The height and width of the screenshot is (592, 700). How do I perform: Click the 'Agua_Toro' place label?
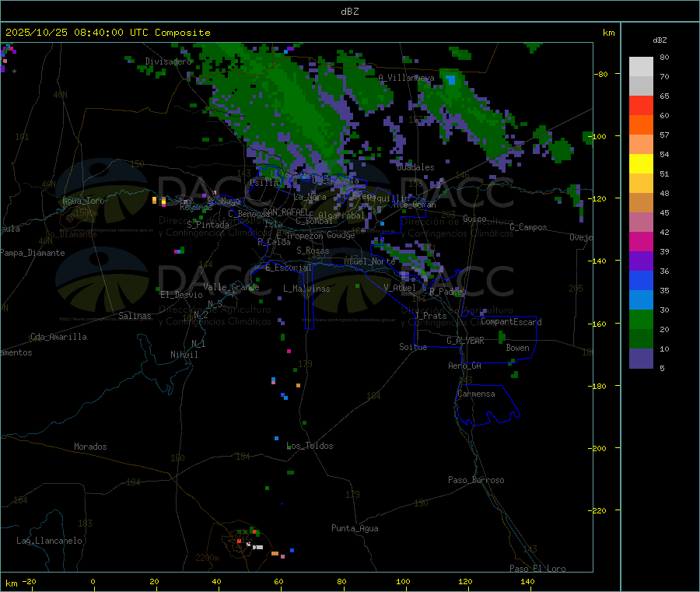pos(83,201)
